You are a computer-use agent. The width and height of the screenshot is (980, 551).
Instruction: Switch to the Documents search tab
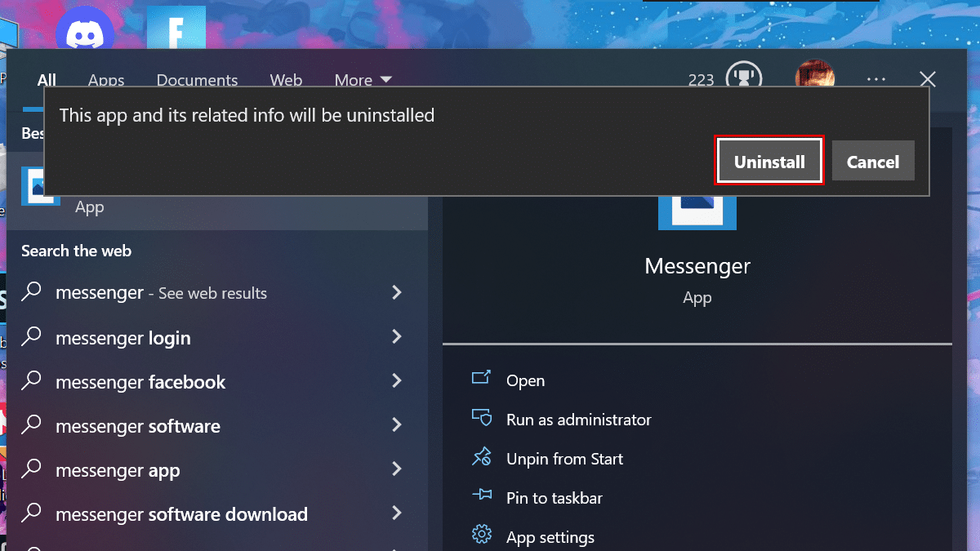[197, 80]
